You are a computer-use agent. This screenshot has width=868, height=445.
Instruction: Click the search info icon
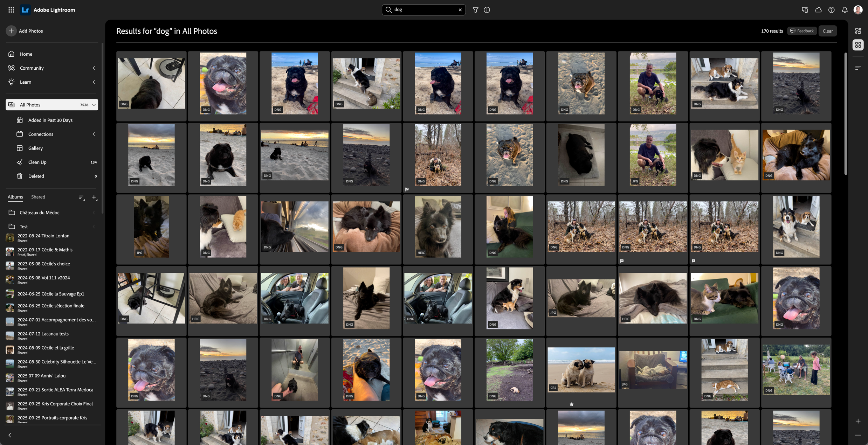pyautogui.click(x=487, y=10)
